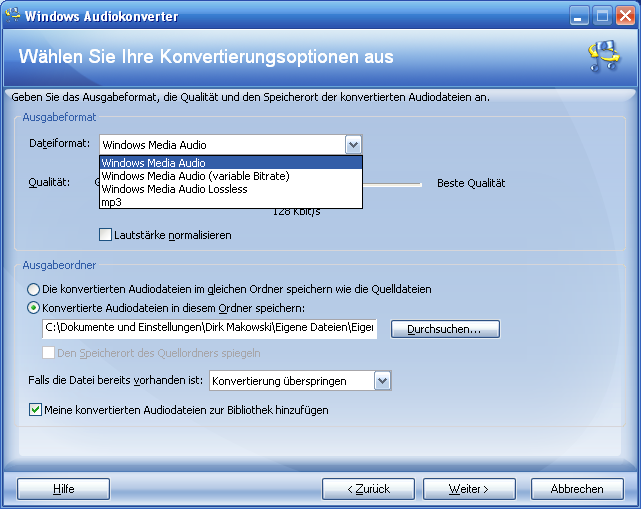Select save in same folder as source

pos(34,289)
